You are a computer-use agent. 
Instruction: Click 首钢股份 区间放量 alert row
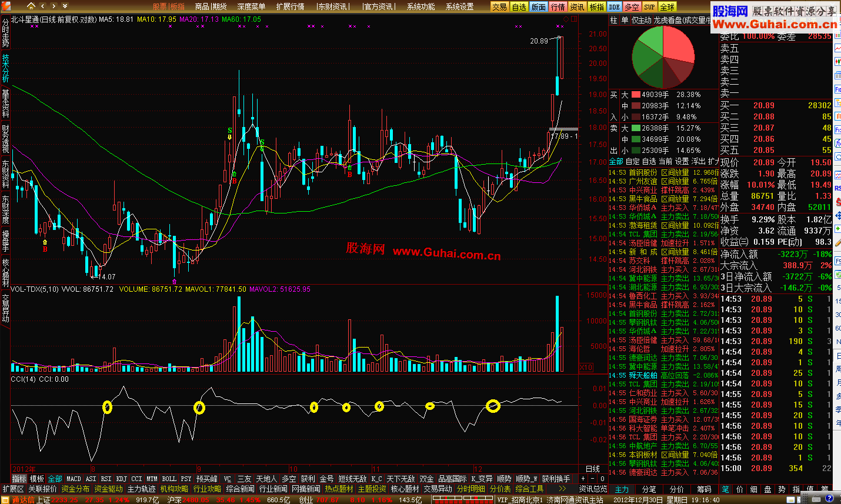[x=663, y=173]
